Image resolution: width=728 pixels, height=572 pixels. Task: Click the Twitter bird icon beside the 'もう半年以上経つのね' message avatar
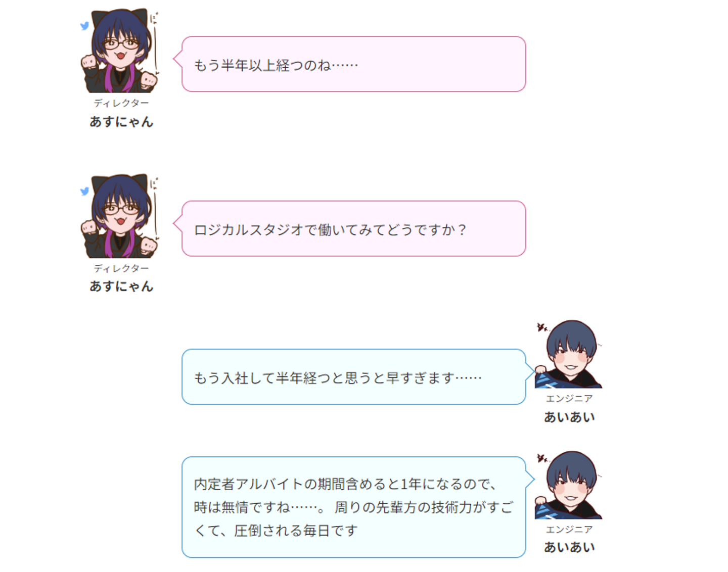click(85, 26)
